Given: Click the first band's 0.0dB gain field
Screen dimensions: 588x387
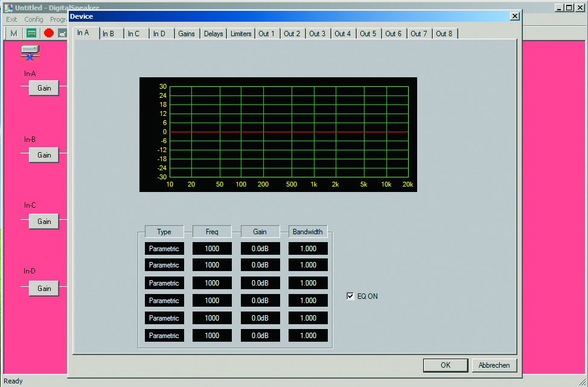Looking at the screenshot, I should pyautogui.click(x=260, y=249).
